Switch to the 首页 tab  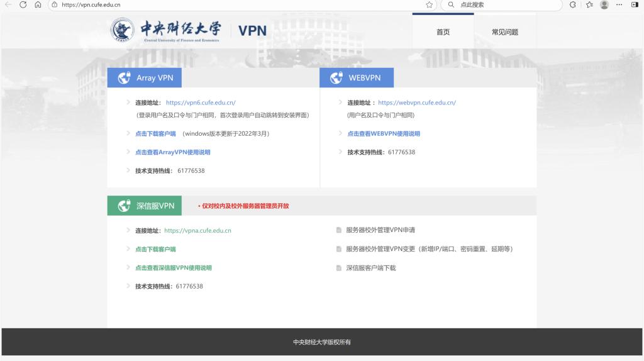tap(443, 32)
